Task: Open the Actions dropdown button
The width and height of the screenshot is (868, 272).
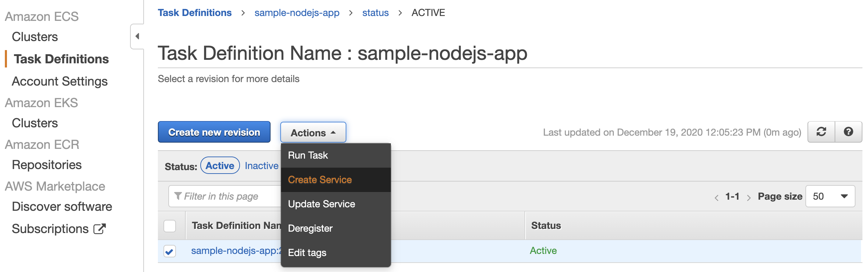Action: click(313, 133)
